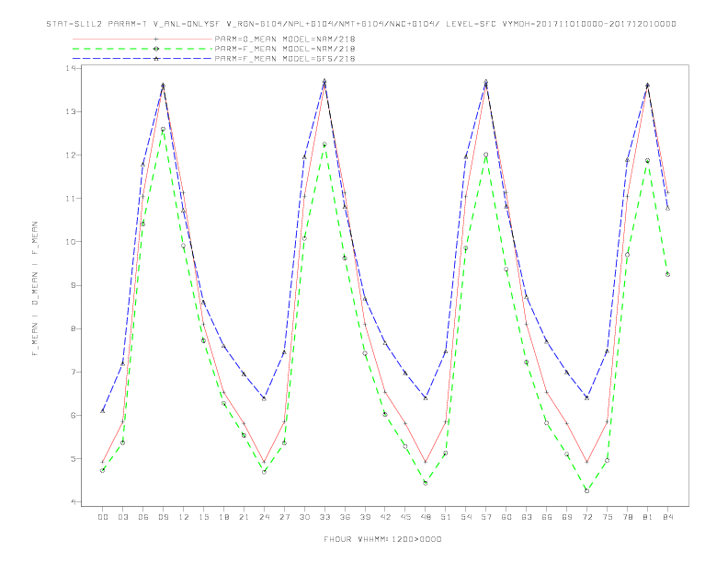Click x-axis forecast hour label 33
The width and height of the screenshot is (728, 563).
point(324,517)
